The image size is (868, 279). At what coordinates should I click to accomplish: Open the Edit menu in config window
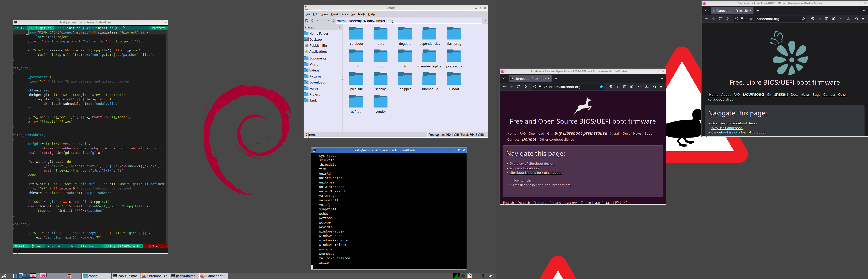316,14
